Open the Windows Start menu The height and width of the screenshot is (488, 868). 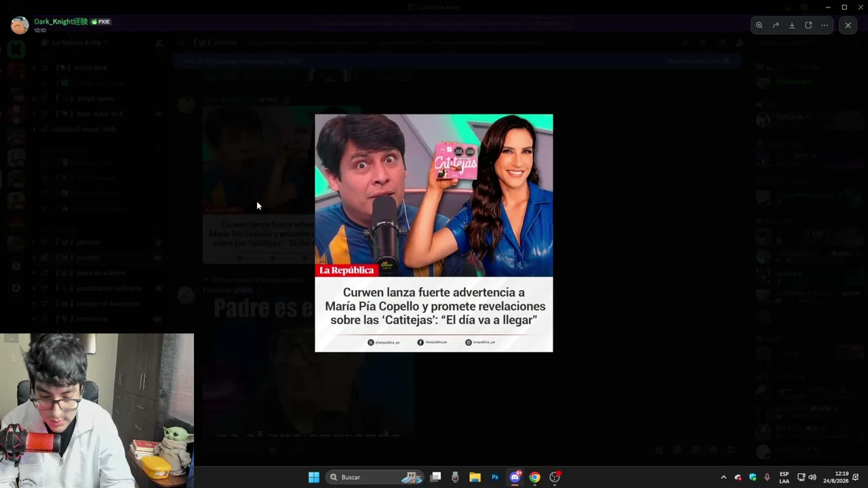click(314, 477)
